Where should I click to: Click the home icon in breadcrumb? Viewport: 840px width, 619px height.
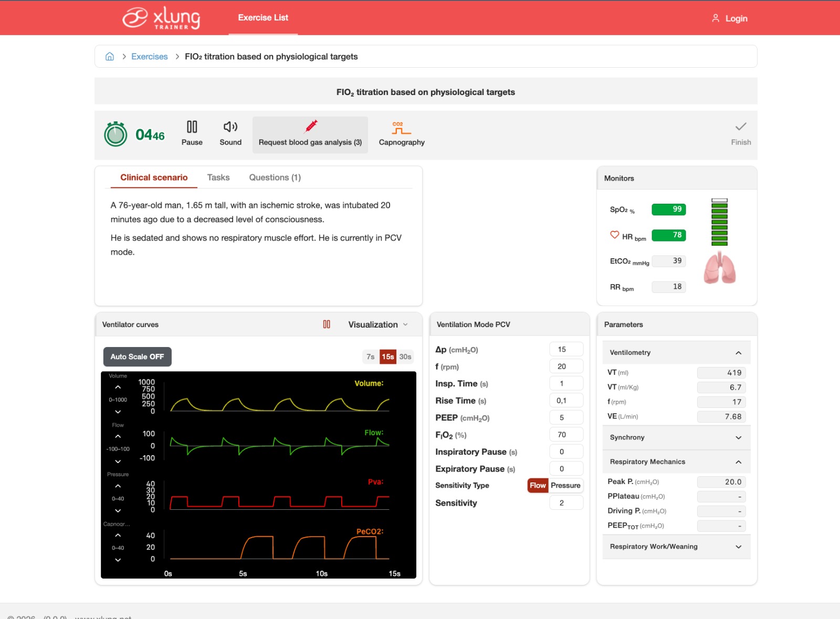(110, 57)
